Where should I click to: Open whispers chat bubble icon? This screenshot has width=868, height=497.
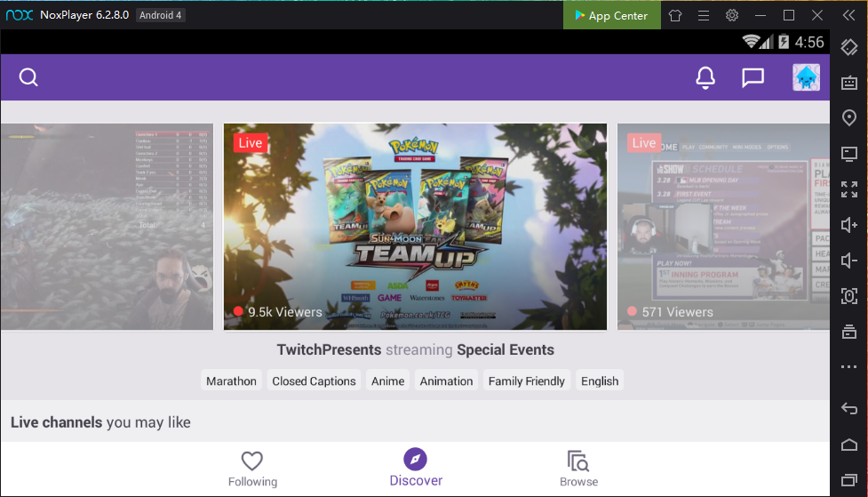(x=753, y=77)
